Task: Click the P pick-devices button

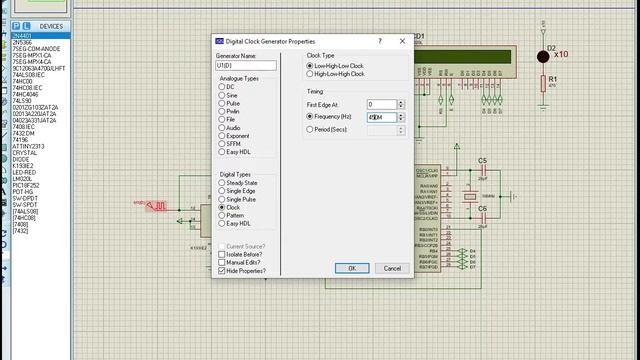Action: pos(16,26)
